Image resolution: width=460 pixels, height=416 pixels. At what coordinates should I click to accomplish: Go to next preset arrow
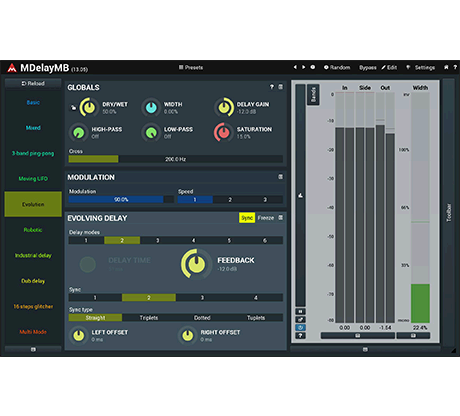pos(303,67)
